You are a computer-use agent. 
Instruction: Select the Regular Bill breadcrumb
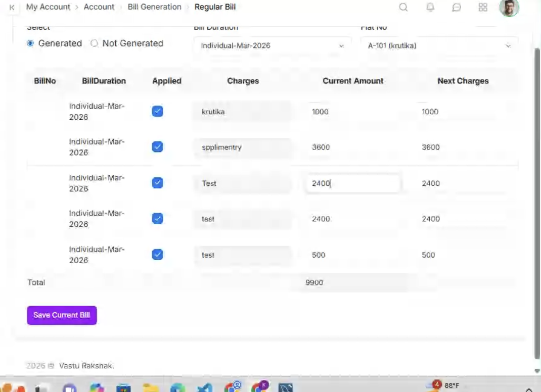215,7
